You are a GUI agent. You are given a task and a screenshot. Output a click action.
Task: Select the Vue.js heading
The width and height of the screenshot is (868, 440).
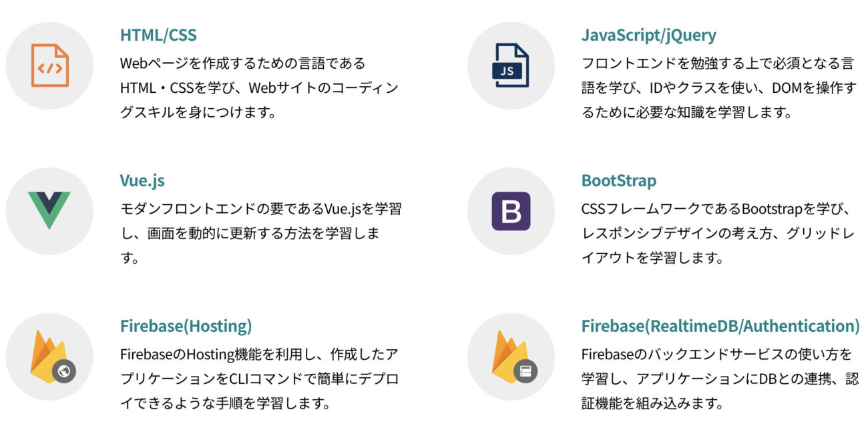(x=142, y=180)
